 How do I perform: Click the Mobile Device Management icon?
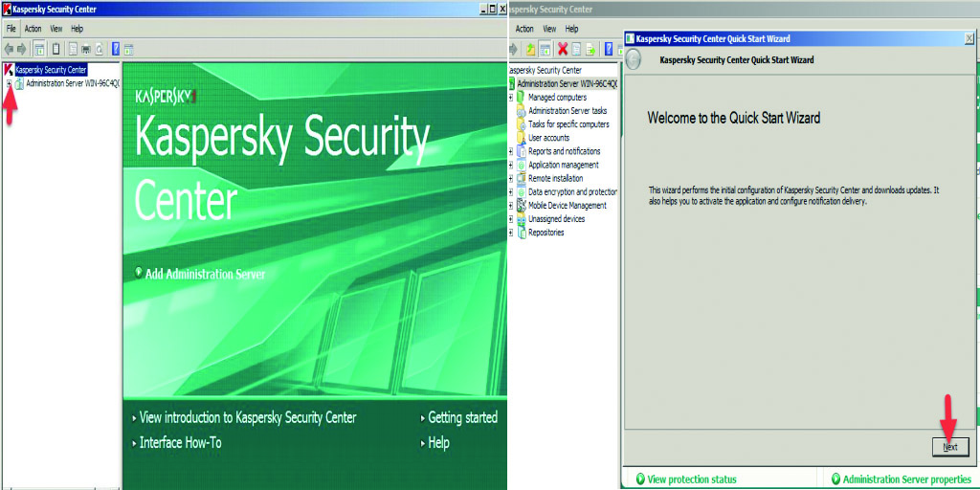[x=521, y=206]
